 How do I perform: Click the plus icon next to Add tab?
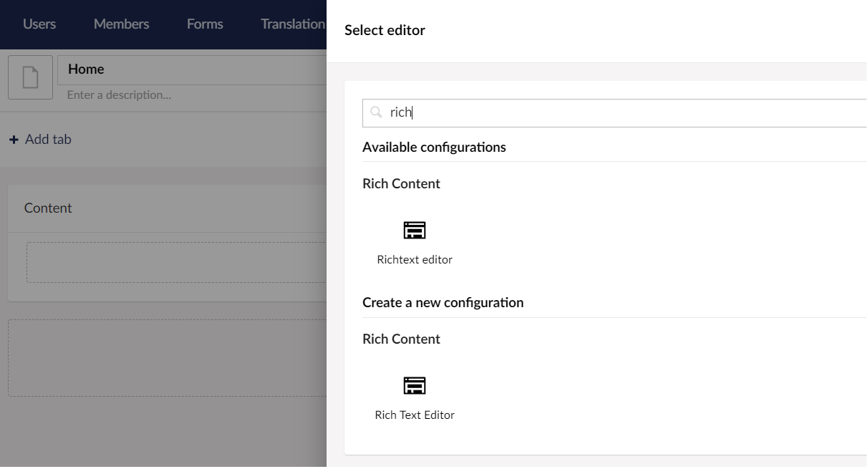(x=14, y=139)
